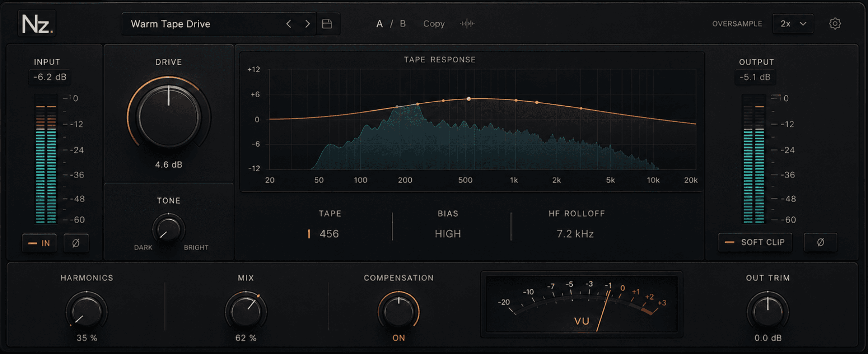Click the OVERSAMPLE label
Viewport: 868px width, 354px height.
(x=737, y=24)
